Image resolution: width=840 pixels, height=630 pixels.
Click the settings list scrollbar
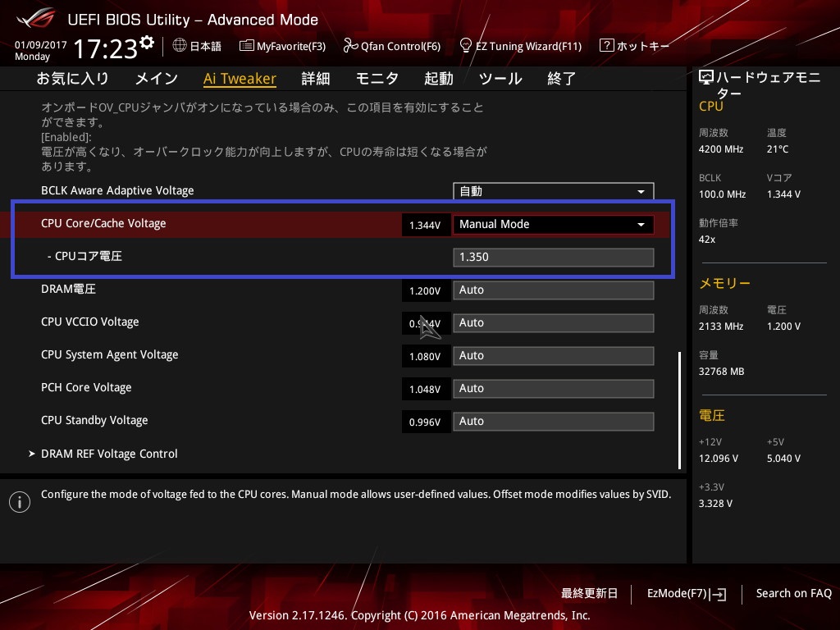[x=679, y=410]
